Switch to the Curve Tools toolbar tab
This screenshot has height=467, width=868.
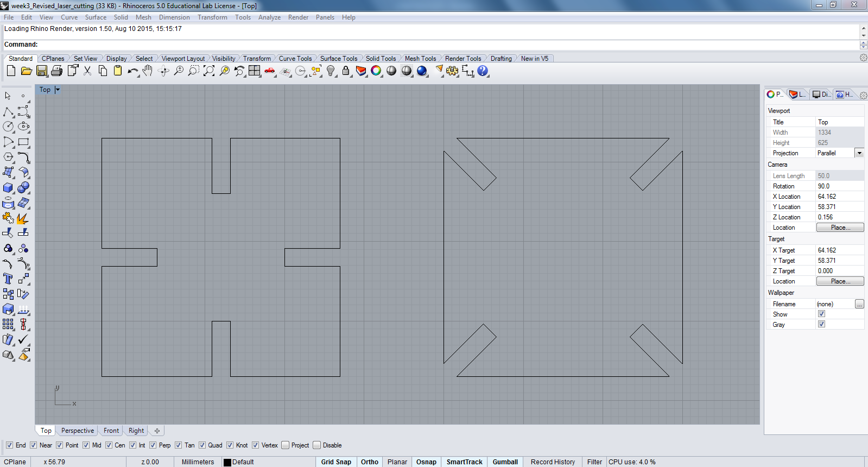click(x=295, y=59)
